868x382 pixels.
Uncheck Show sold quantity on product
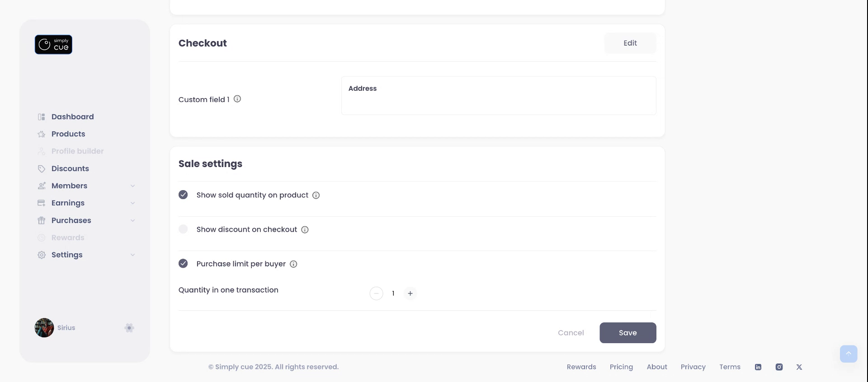183,195
